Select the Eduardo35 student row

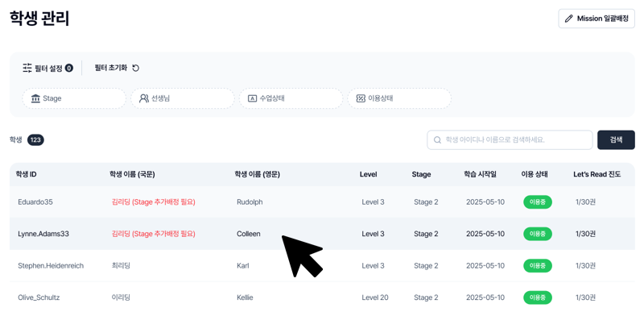coord(322,202)
